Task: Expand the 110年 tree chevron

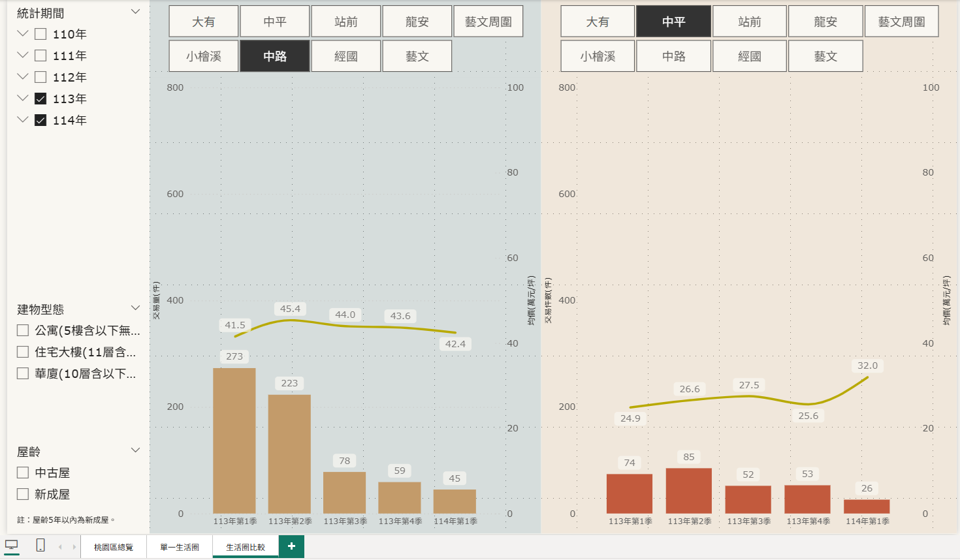Action: (x=23, y=34)
